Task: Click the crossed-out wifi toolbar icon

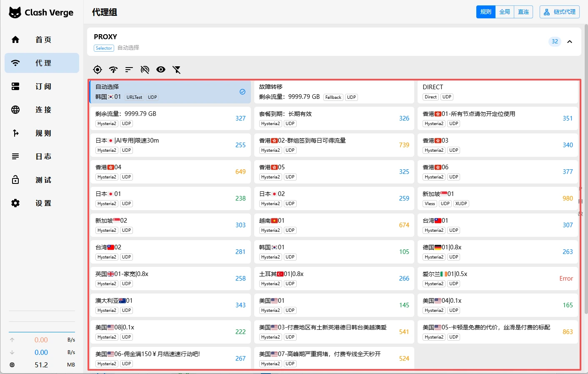Action: pyautogui.click(x=145, y=70)
